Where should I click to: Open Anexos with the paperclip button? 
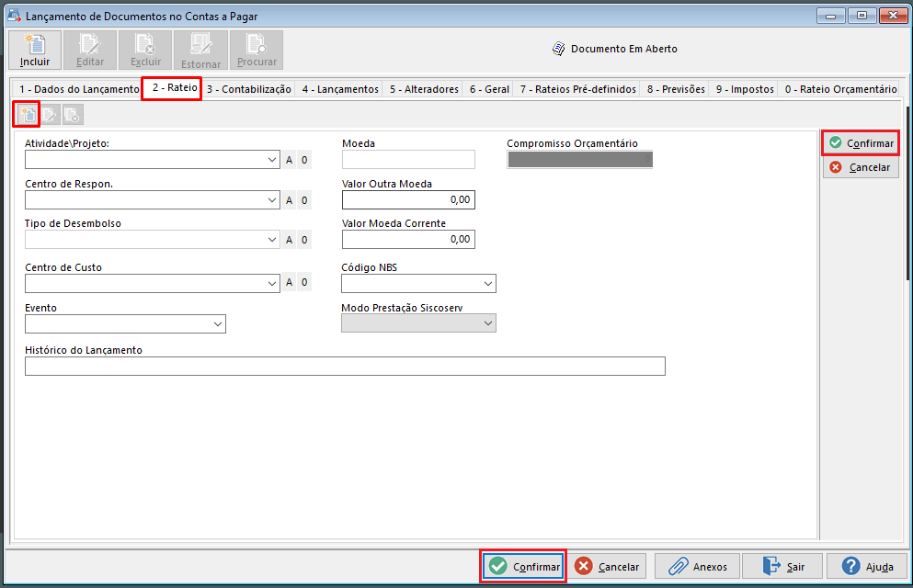697,566
